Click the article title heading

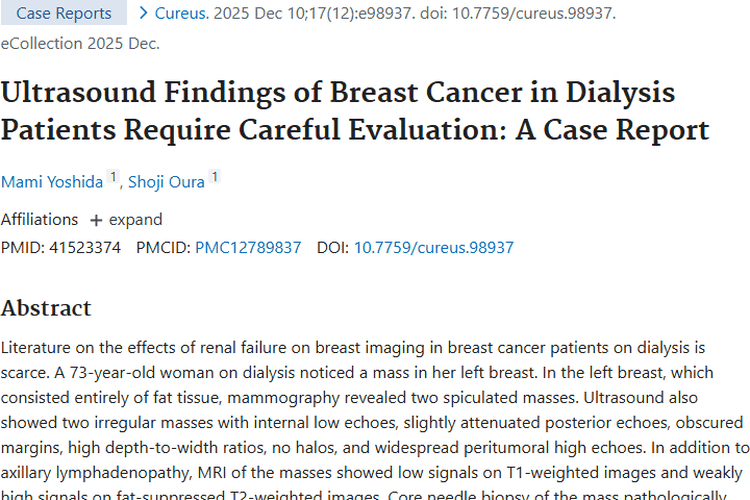click(x=355, y=111)
